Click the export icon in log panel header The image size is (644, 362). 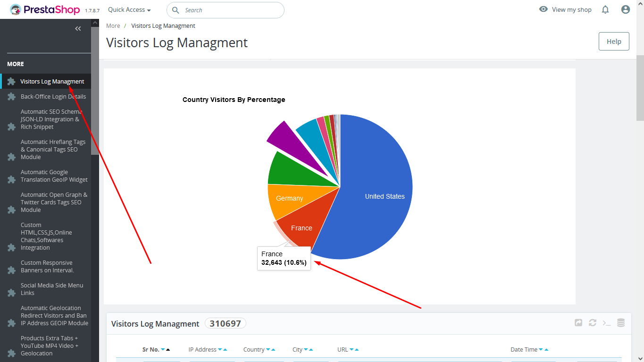click(578, 323)
